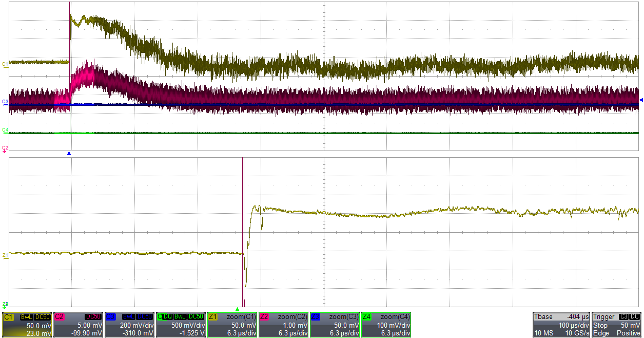Open the C2 channel descriptor box

78,325
